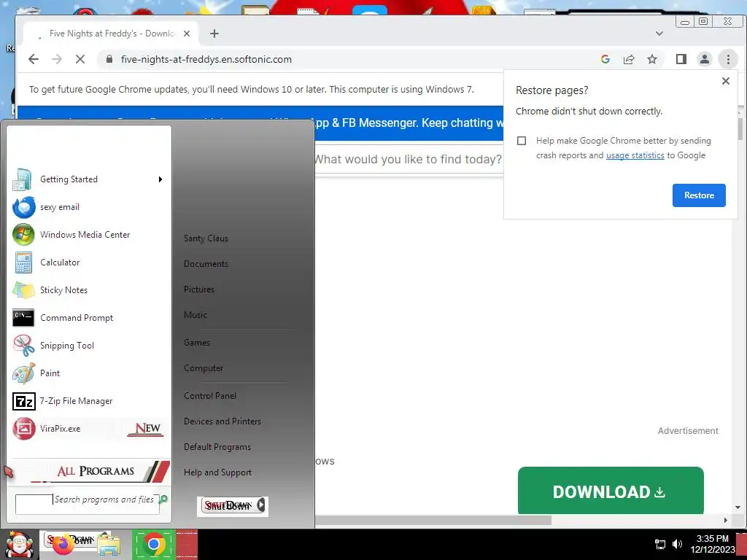Select the Five Nights at Freddy's tab

[109, 34]
